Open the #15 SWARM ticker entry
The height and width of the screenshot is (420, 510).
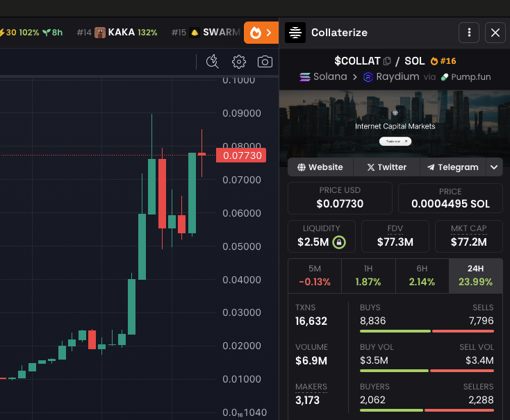[206, 33]
